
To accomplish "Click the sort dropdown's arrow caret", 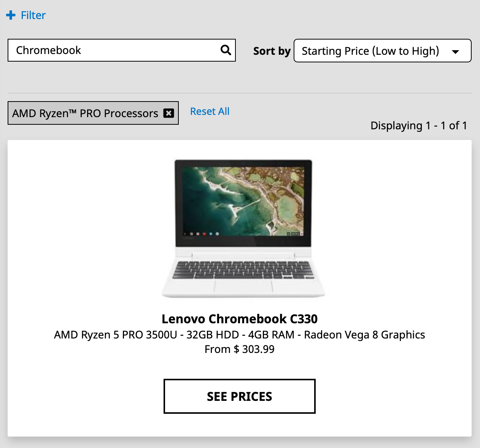I will click(x=455, y=52).
